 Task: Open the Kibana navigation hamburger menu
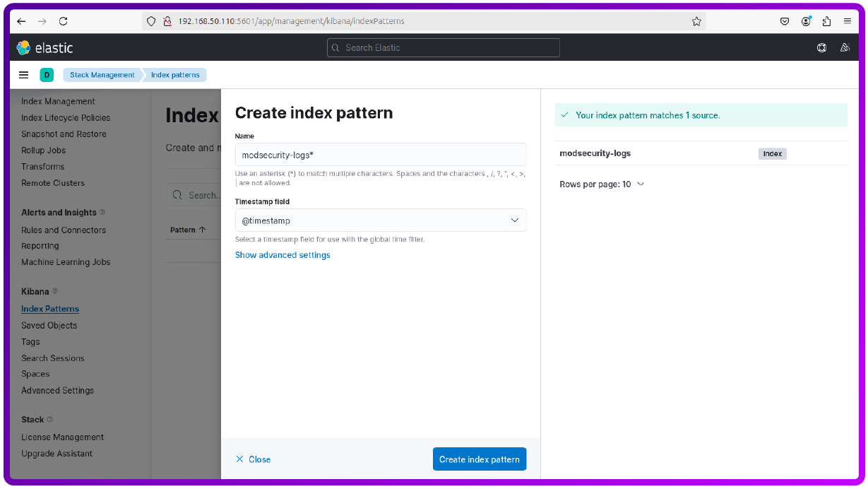23,74
